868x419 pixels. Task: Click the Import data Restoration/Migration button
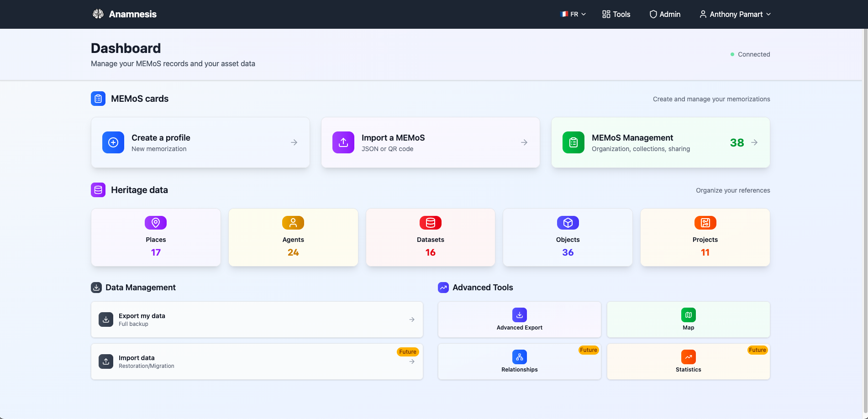[257, 361]
